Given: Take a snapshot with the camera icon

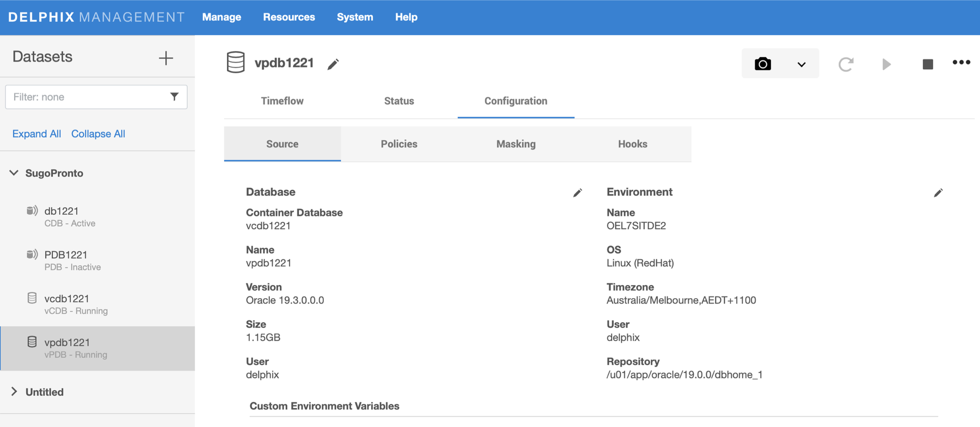Looking at the screenshot, I should coord(762,64).
